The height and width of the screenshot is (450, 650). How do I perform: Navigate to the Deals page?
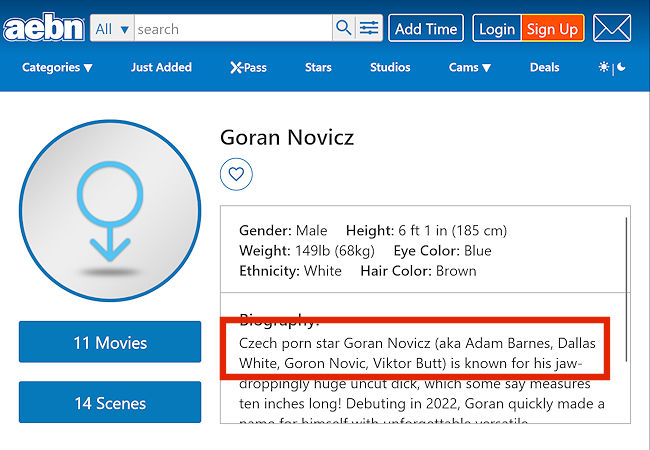point(544,68)
